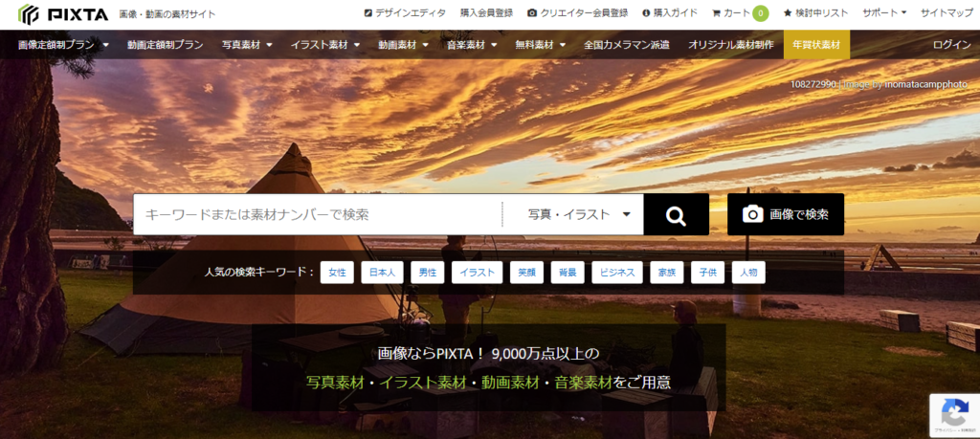Open オリジナル素材制作 menu item
The height and width of the screenshot is (439, 980).
(x=730, y=45)
